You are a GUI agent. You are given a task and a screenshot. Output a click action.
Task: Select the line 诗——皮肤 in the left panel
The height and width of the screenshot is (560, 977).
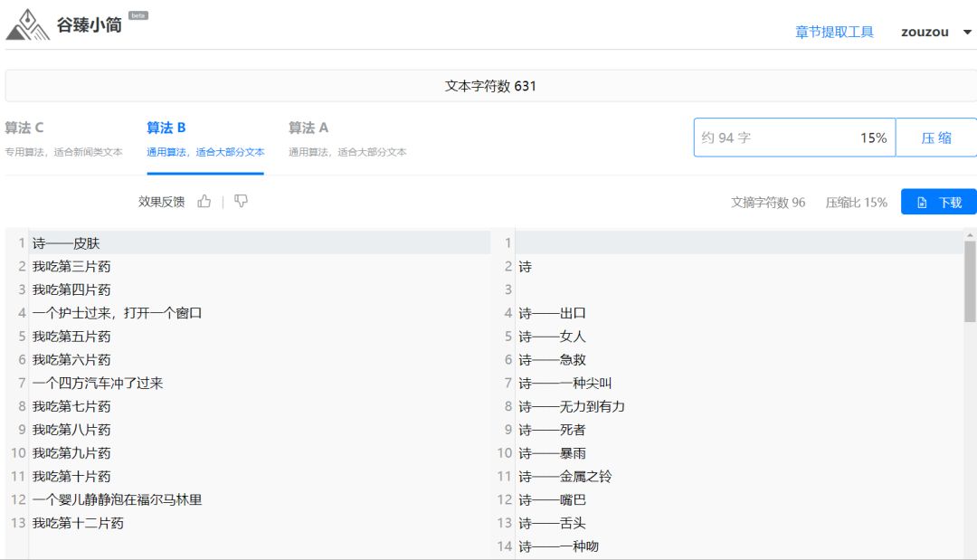tap(65, 242)
